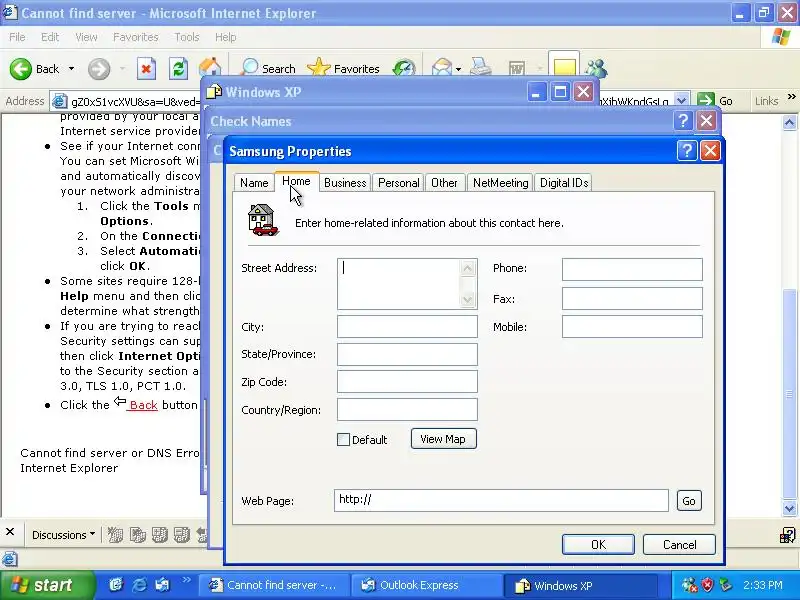Click Cancel in Samsung Properties

click(679, 544)
